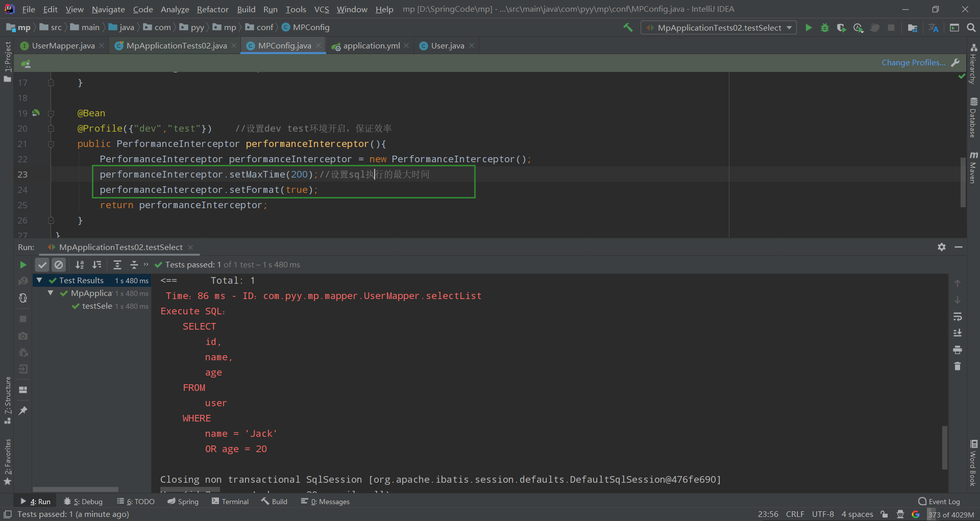Open 6: TODO tool window
The image size is (980, 521).
click(x=136, y=502)
